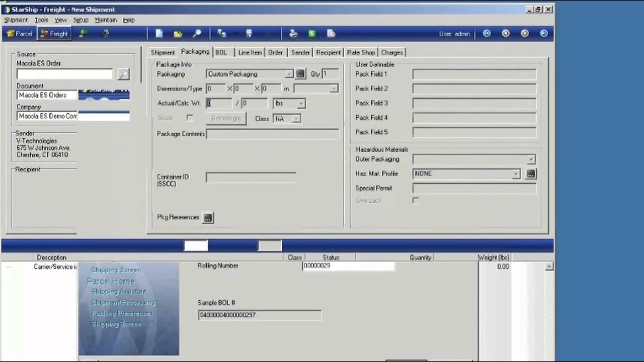The height and width of the screenshot is (362, 644).
Task: Switch to the Rate Shop tab
Action: pyautogui.click(x=361, y=52)
